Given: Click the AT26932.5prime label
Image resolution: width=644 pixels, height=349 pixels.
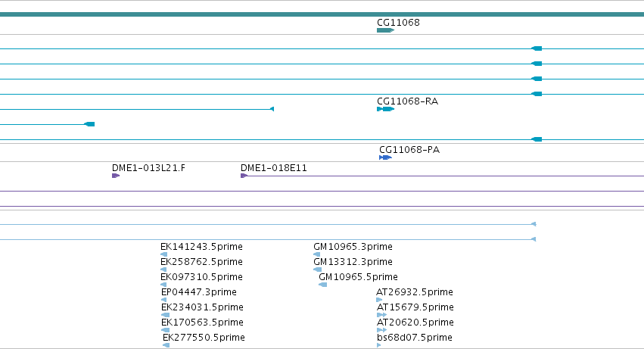Looking at the screenshot, I should (x=415, y=292).
